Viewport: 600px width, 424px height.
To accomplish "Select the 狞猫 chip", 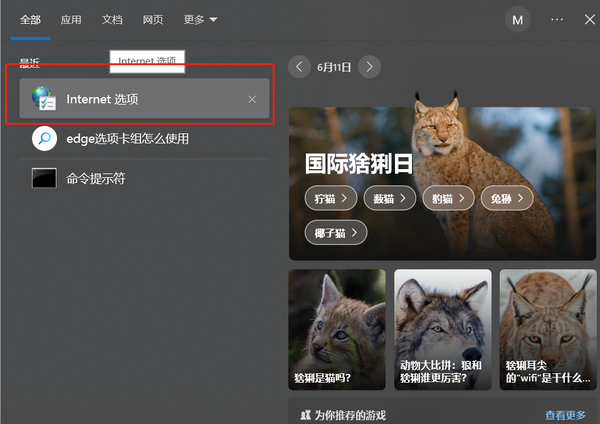I will (331, 198).
